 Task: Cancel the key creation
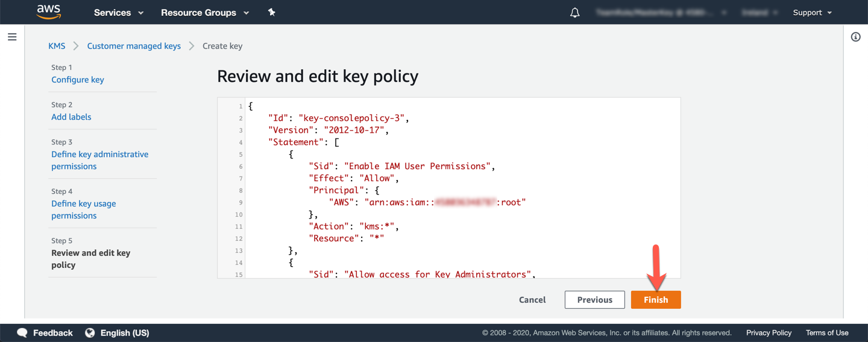[x=532, y=300]
